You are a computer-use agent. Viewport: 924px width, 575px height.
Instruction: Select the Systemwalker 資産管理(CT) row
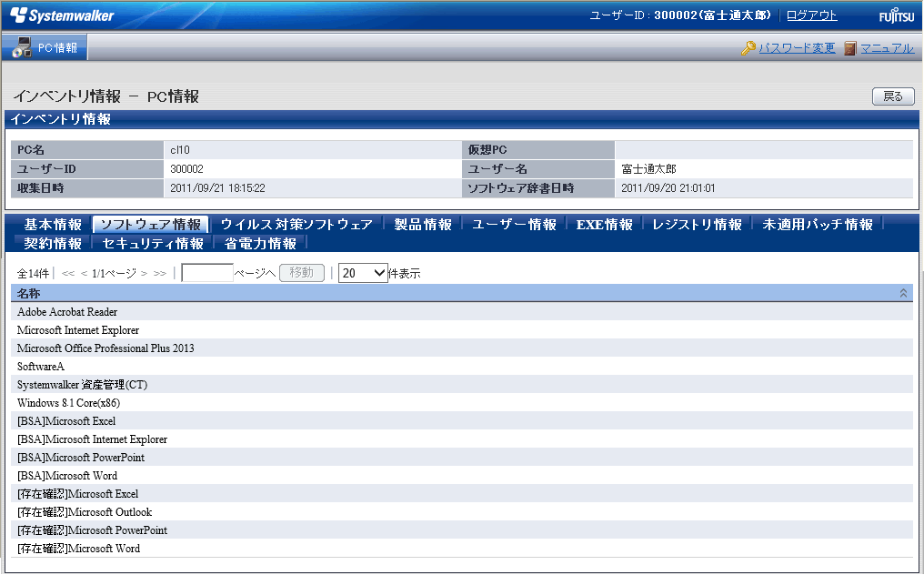tap(462, 385)
